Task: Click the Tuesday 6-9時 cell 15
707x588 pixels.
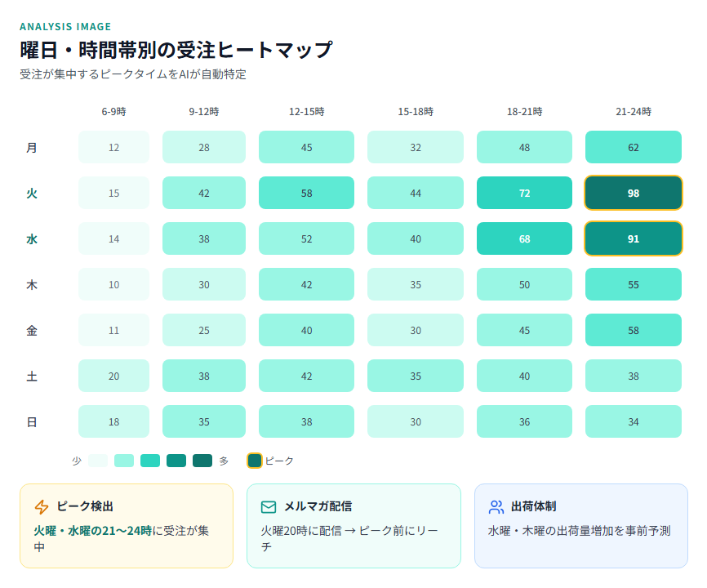Action: [x=113, y=193]
